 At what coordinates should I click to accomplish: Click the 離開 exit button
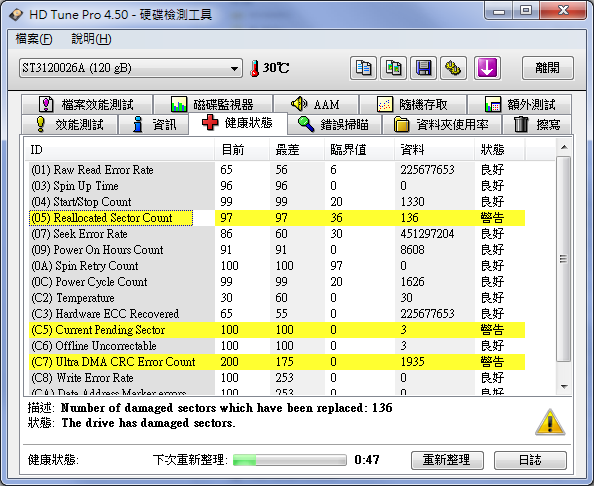pyautogui.click(x=548, y=68)
